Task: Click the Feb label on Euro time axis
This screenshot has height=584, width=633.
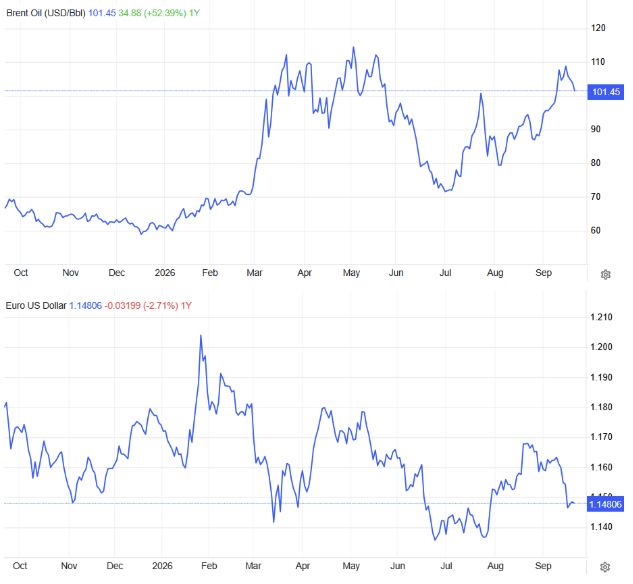Action: tap(209, 566)
